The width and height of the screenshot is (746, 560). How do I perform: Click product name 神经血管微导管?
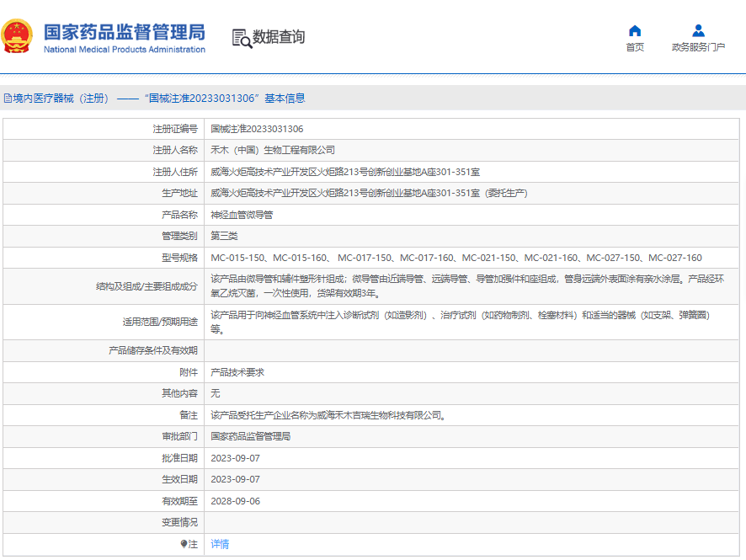242,215
